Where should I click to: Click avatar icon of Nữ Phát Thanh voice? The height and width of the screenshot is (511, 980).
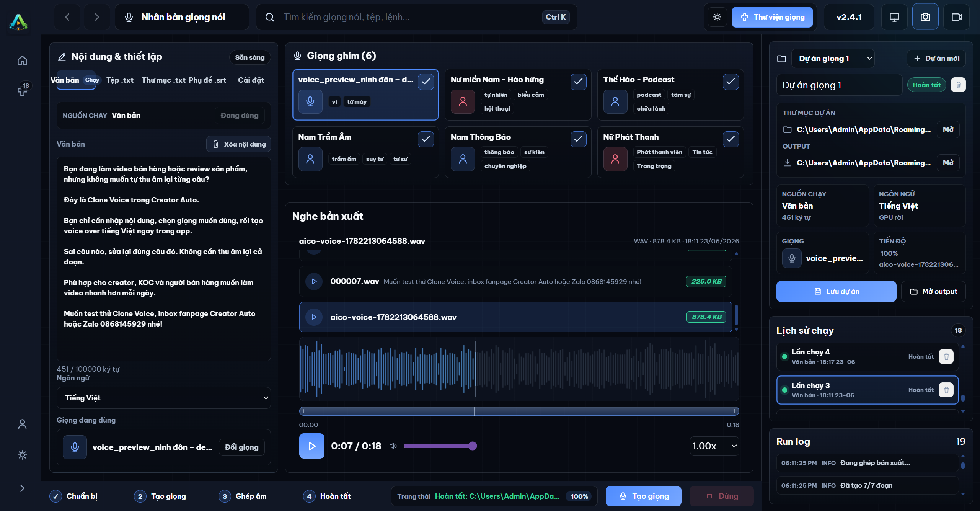tap(615, 159)
